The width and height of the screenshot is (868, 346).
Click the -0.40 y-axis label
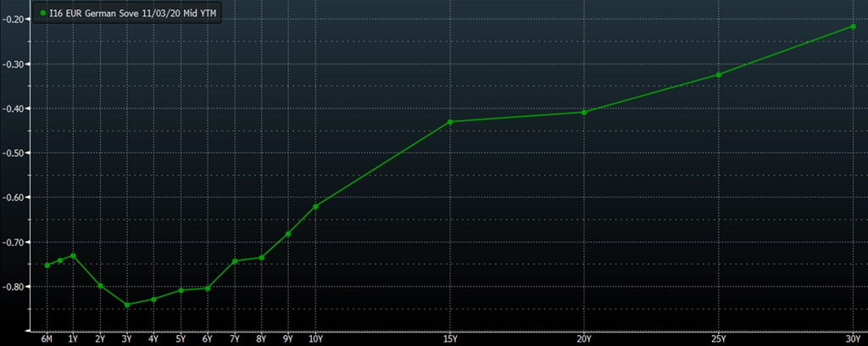(x=12, y=109)
